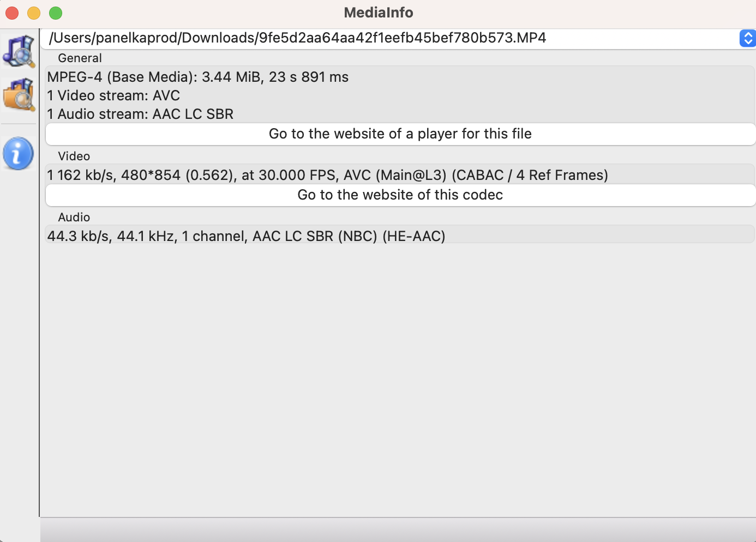The height and width of the screenshot is (542, 756).
Task: Click the Open Folder icon in sidebar
Action: pos(19,94)
